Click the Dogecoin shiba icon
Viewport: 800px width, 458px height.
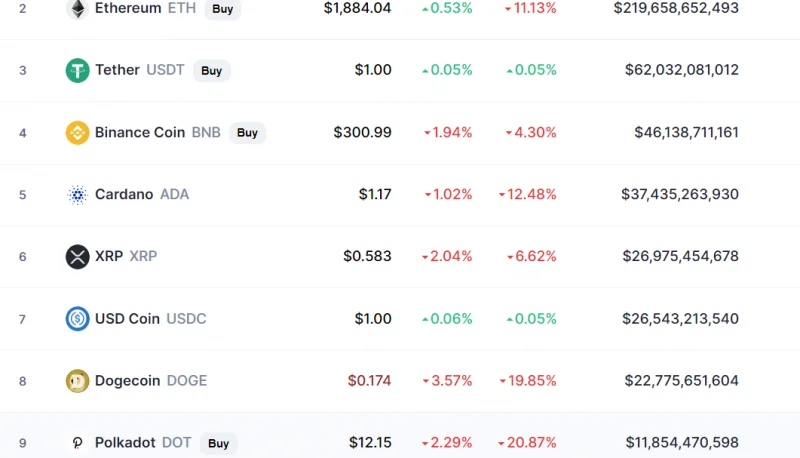(x=78, y=381)
